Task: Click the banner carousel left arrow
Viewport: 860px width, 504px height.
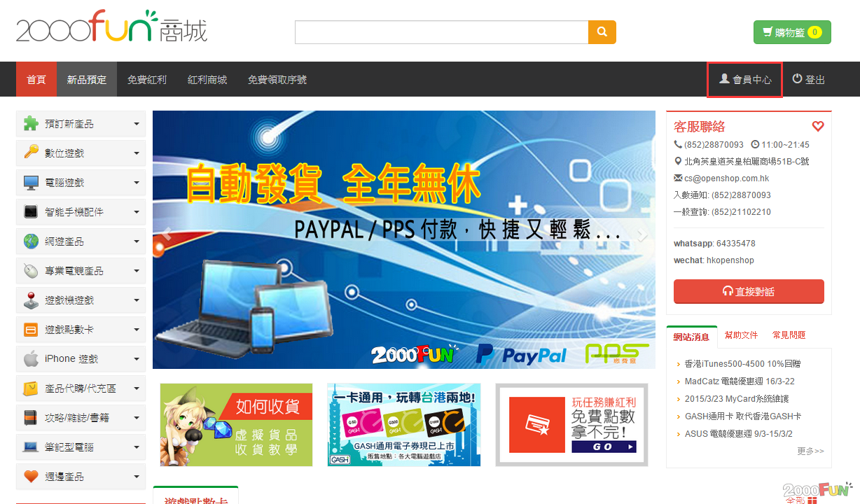Action: 166,236
